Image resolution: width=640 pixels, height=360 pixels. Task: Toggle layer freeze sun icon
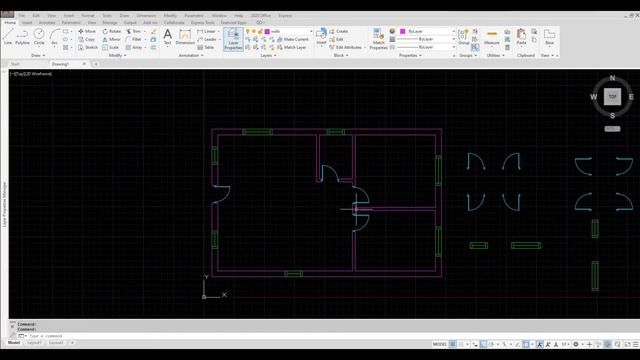pyautogui.click(x=253, y=31)
